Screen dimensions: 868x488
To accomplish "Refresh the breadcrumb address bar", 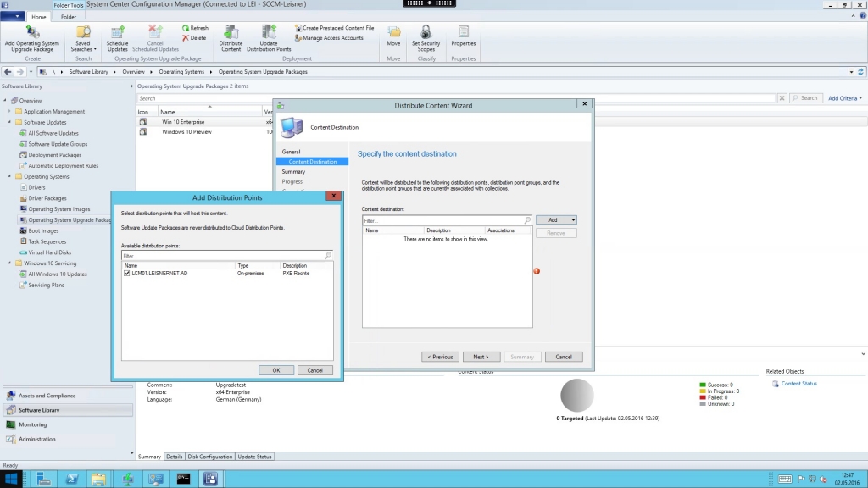I will (861, 72).
